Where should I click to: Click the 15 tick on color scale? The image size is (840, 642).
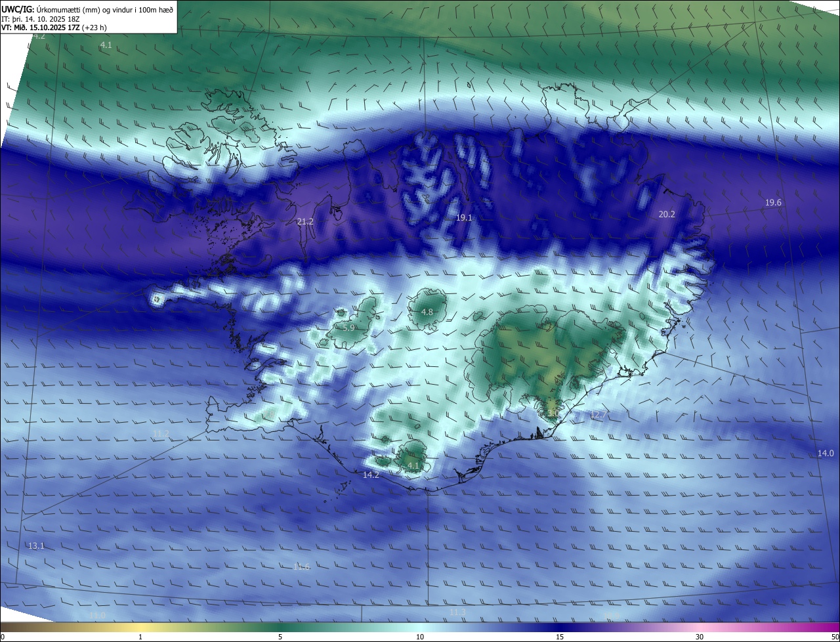560,637
